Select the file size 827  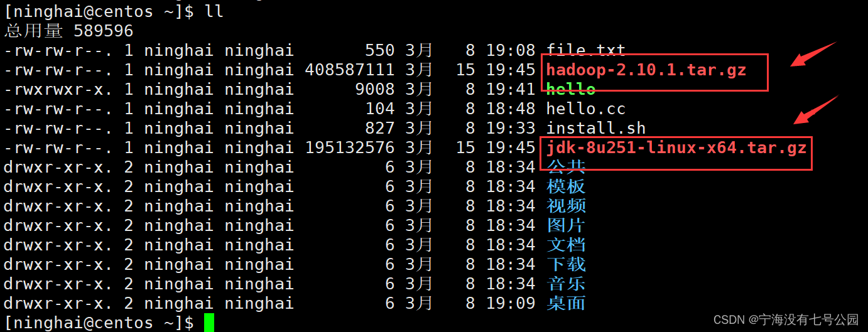tap(380, 128)
